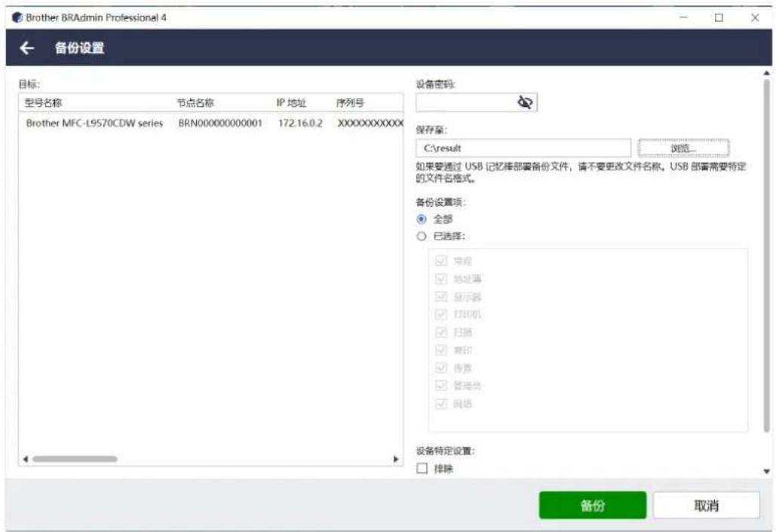Click the up arrow of vertical scrollbar

click(767, 73)
